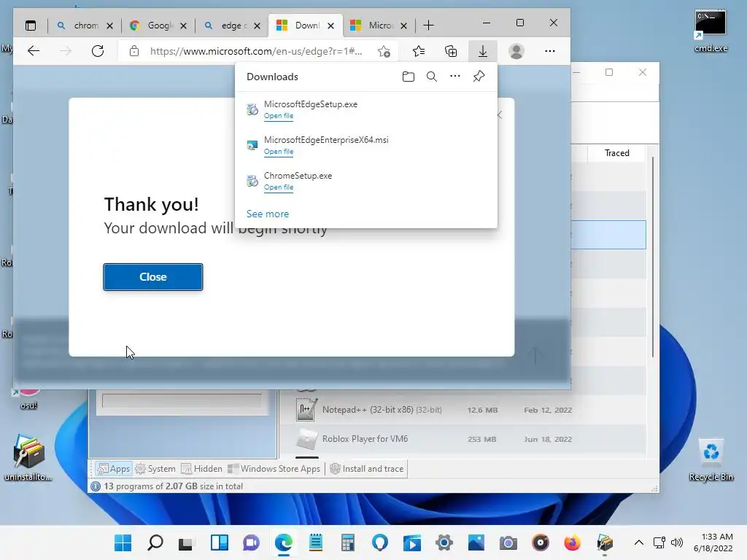Image resolution: width=747 pixels, height=560 pixels.
Task: View site information lock icon
Action: pyautogui.click(x=134, y=51)
